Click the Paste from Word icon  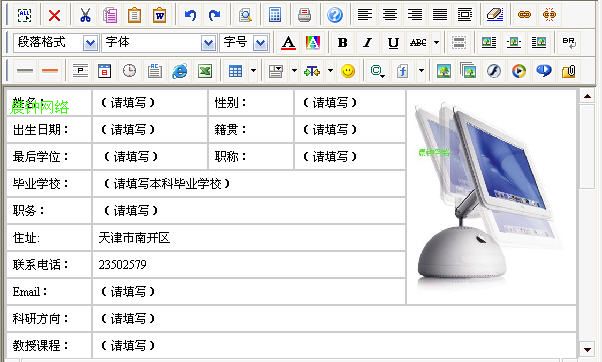click(x=159, y=15)
